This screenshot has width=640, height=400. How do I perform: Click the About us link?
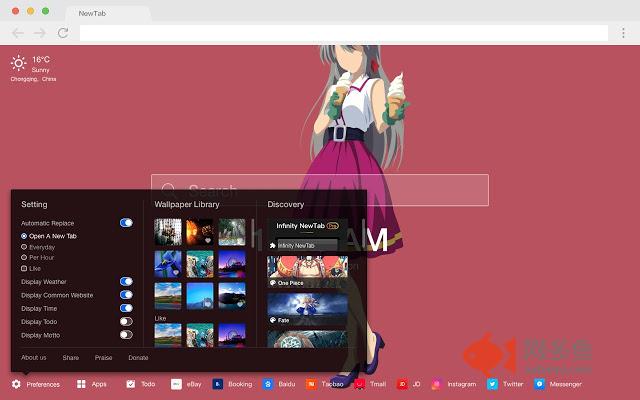pos(34,357)
